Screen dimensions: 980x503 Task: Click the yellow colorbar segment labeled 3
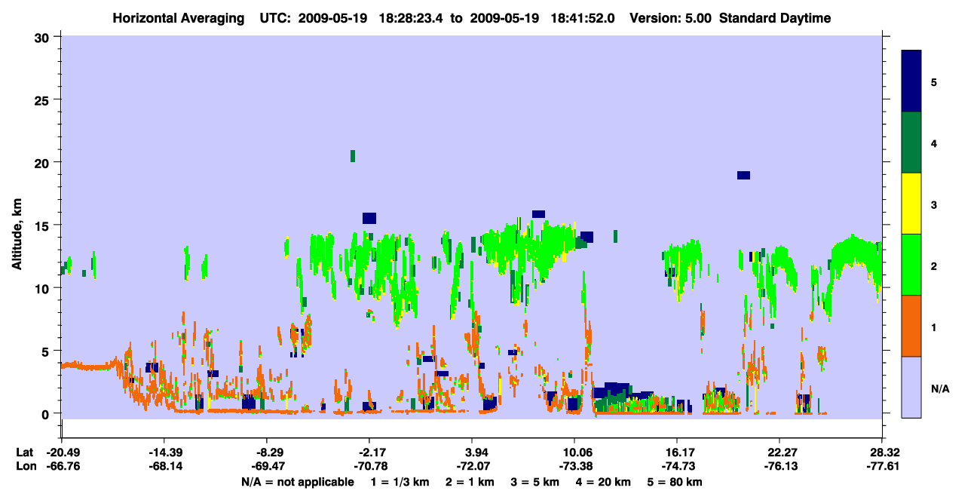coord(911,204)
